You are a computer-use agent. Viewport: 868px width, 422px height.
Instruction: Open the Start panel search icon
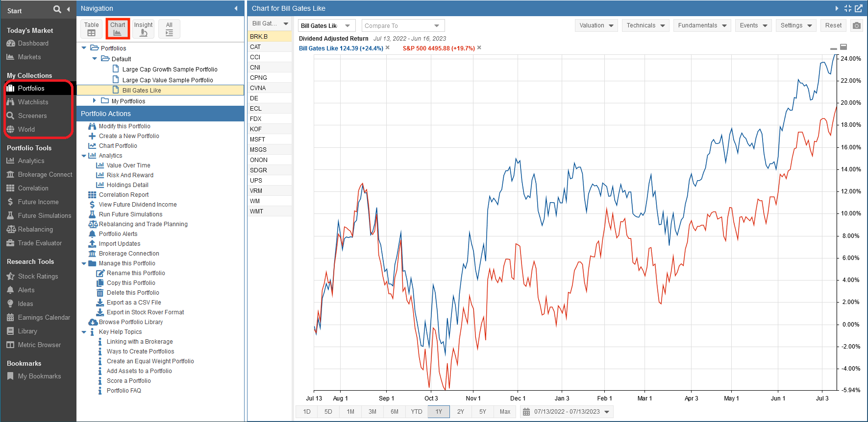[57, 9]
